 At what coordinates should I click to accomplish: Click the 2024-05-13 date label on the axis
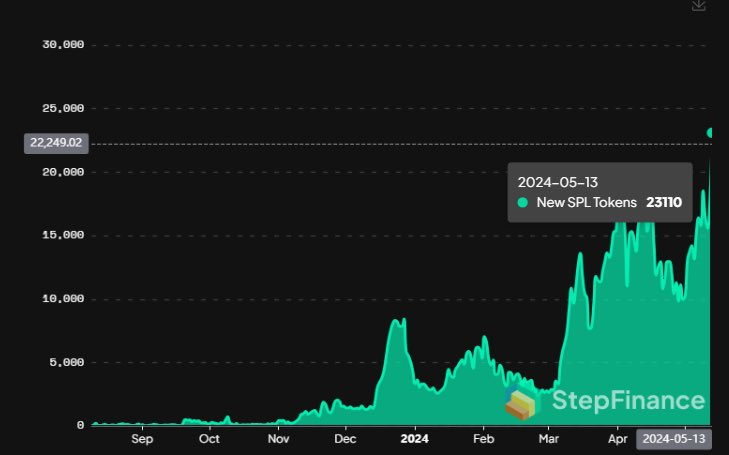click(x=674, y=439)
